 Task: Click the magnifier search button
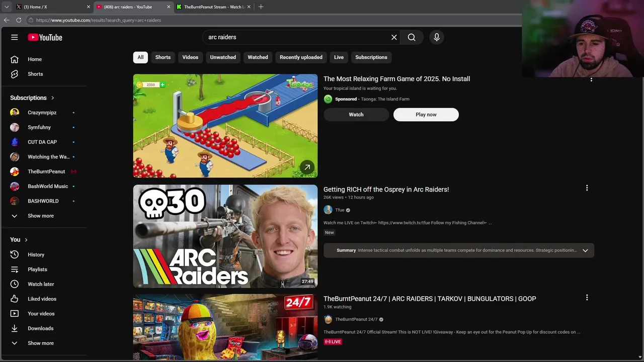(x=412, y=37)
